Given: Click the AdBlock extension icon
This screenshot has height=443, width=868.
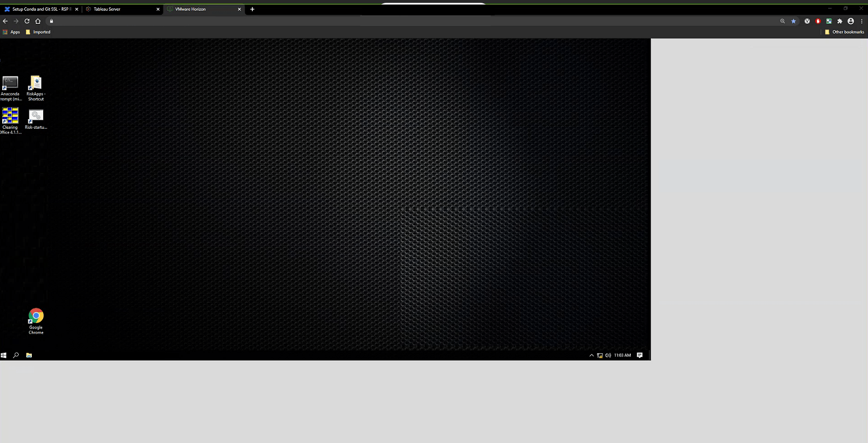Looking at the screenshot, I should (818, 21).
